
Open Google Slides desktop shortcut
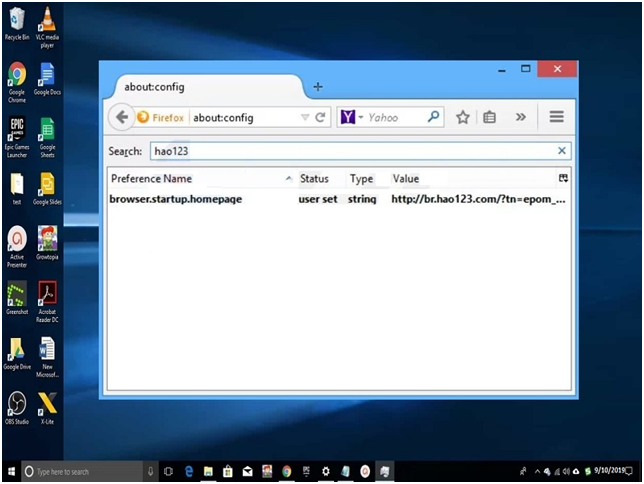(x=47, y=188)
